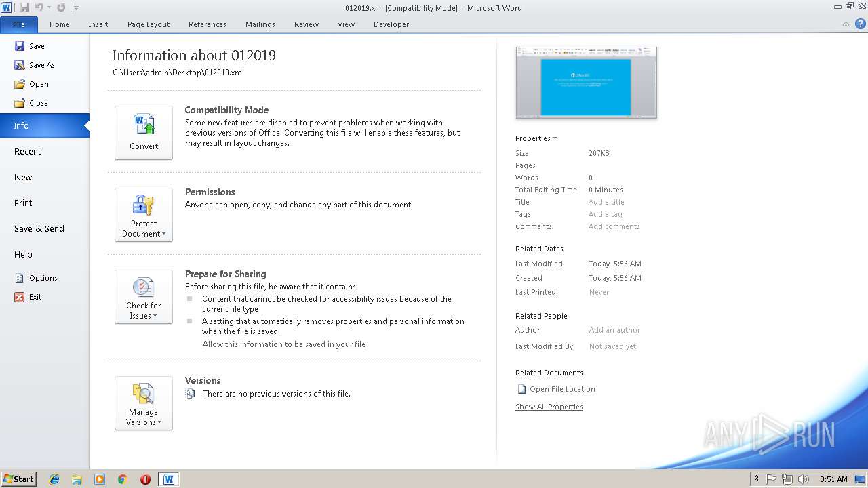Viewport: 868px width, 488px height.
Task: Open Google Chrome from taskbar
Action: pos(122,479)
